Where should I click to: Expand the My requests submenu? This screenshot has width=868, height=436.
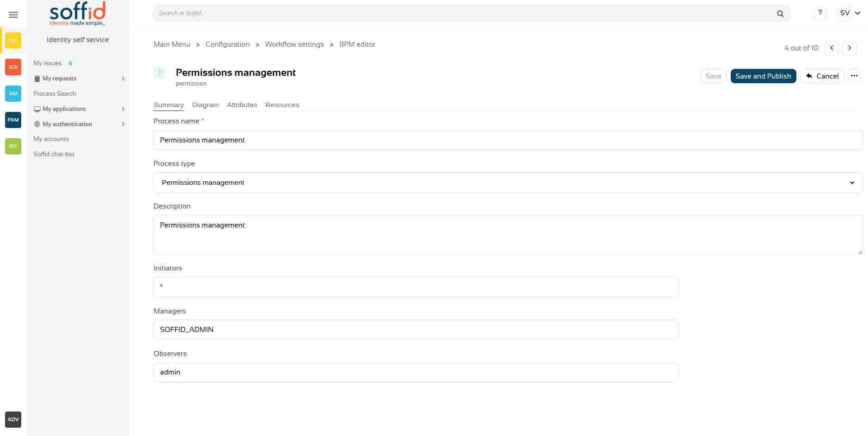tap(123, 79)
